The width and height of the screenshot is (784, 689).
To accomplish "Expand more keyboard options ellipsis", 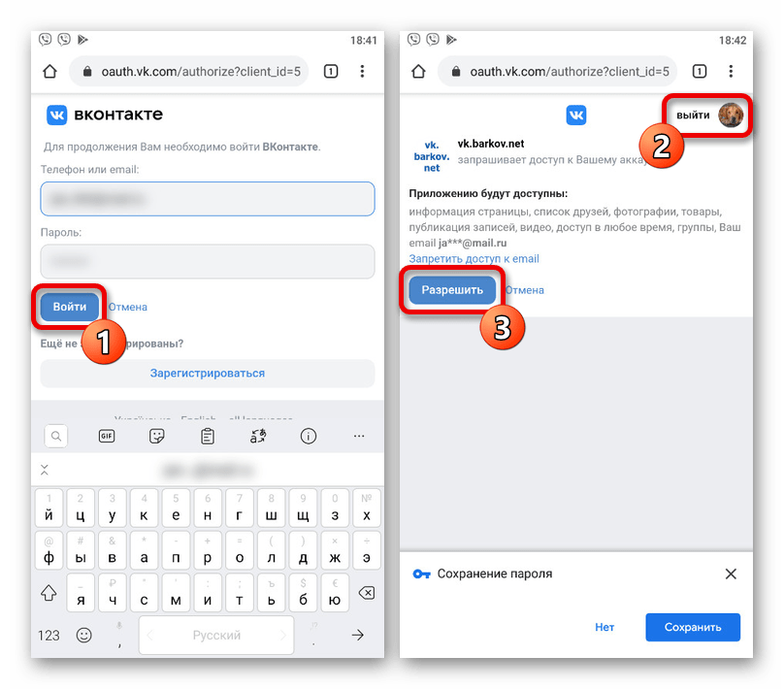I will click(x=359, y=436).
